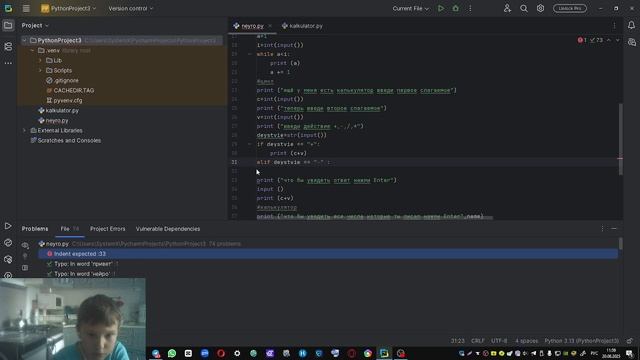Open Problems panel options three dots
Screen dimensions: 640x360
[x=602, y=229]
